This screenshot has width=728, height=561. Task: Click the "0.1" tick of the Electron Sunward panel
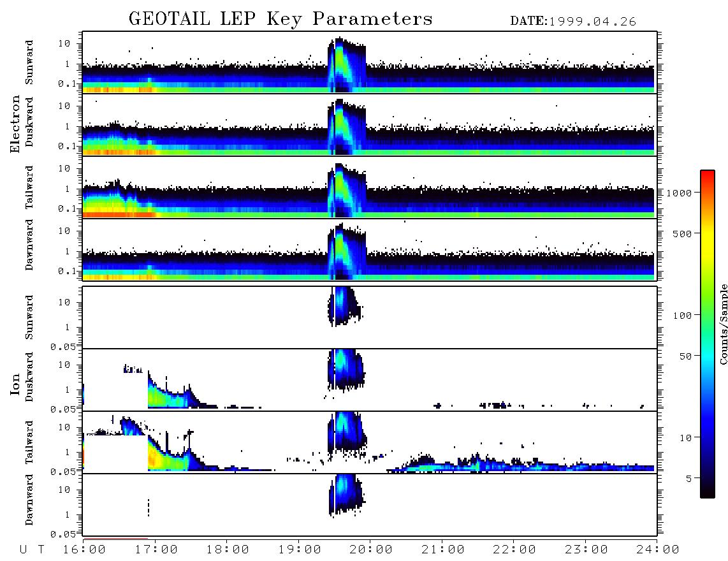click(67, 84)
